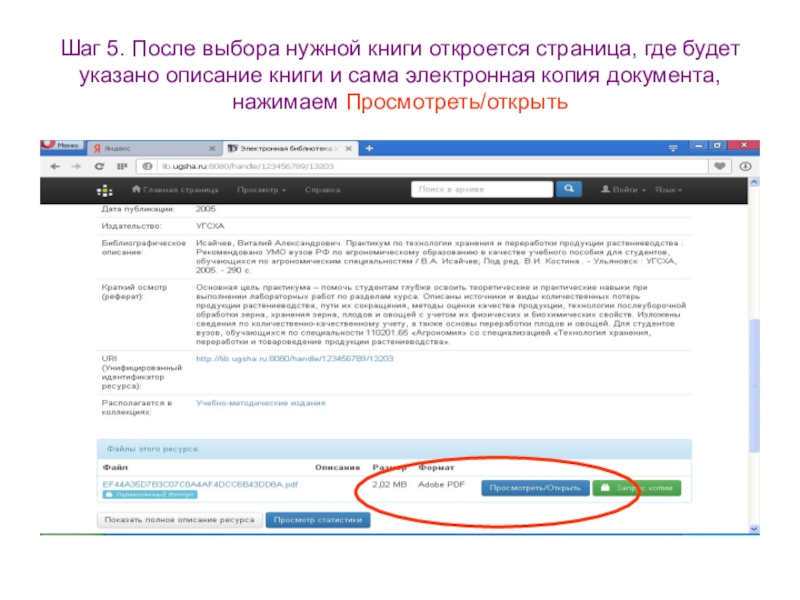Click the browser forward arrow
Image resolution: width=800 pixels, height=600 pixels.
[75, 166]
